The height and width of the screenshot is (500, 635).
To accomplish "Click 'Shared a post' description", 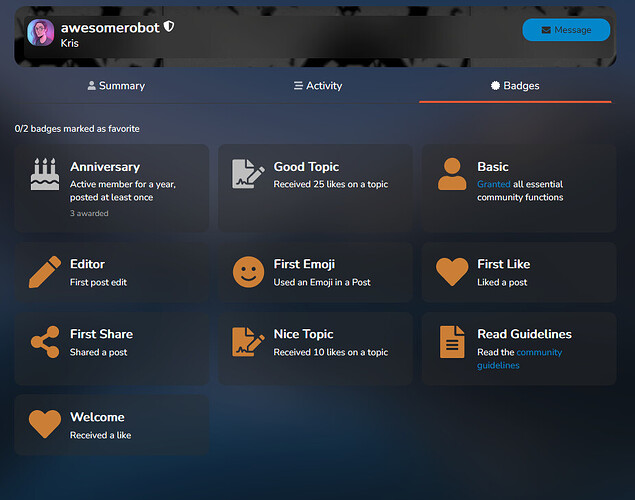I will pos(98,353).
